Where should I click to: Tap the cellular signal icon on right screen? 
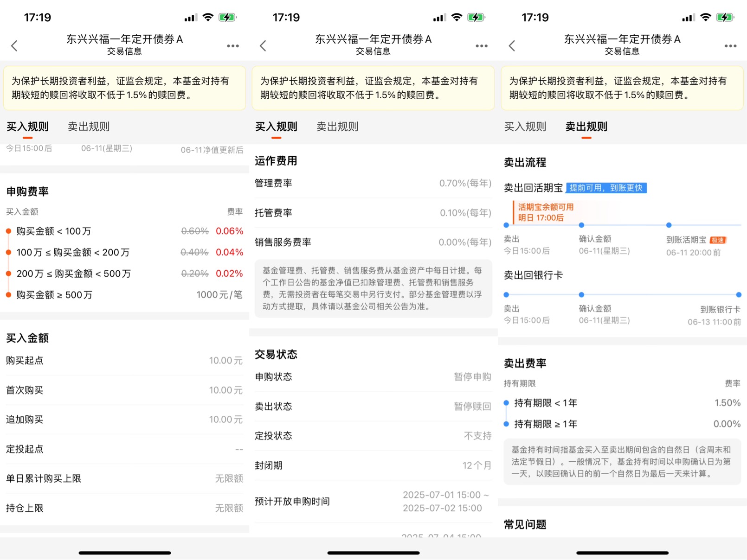[688, 18]
